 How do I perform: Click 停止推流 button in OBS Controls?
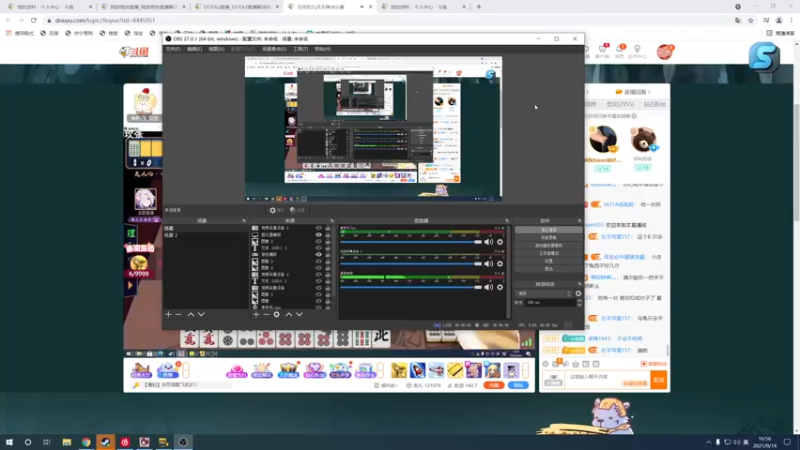click(548, 230)
